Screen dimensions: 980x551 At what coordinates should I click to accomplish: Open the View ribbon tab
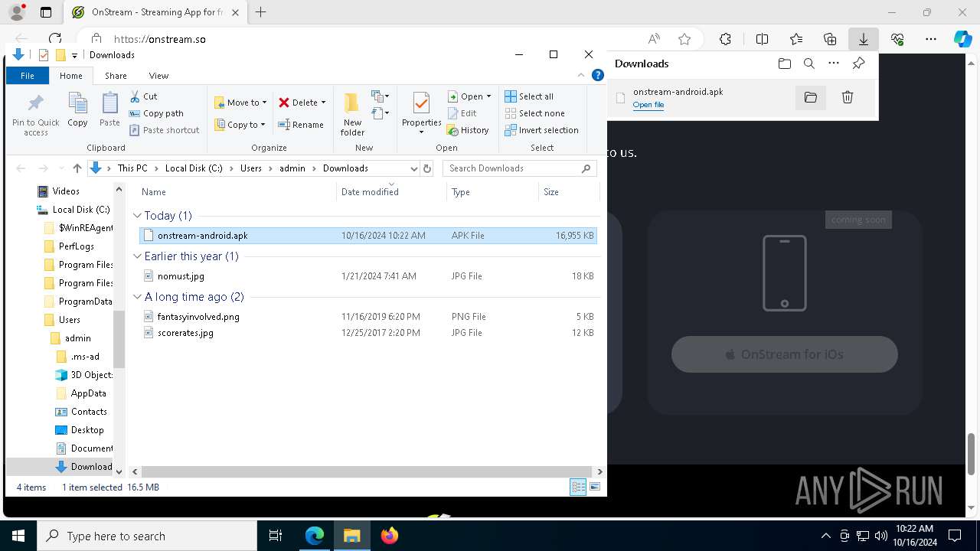pos(158,76)
